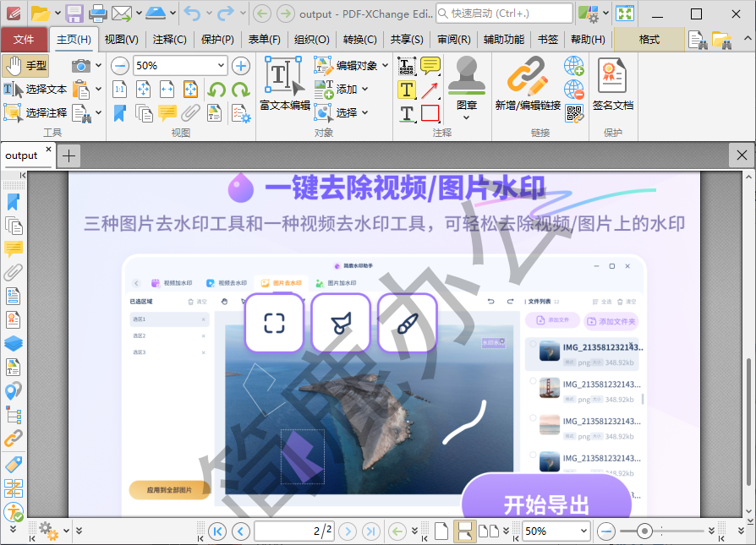Screen dimensions: 756x545
Task: Open the File menu
Action: [x=25, y=39]
